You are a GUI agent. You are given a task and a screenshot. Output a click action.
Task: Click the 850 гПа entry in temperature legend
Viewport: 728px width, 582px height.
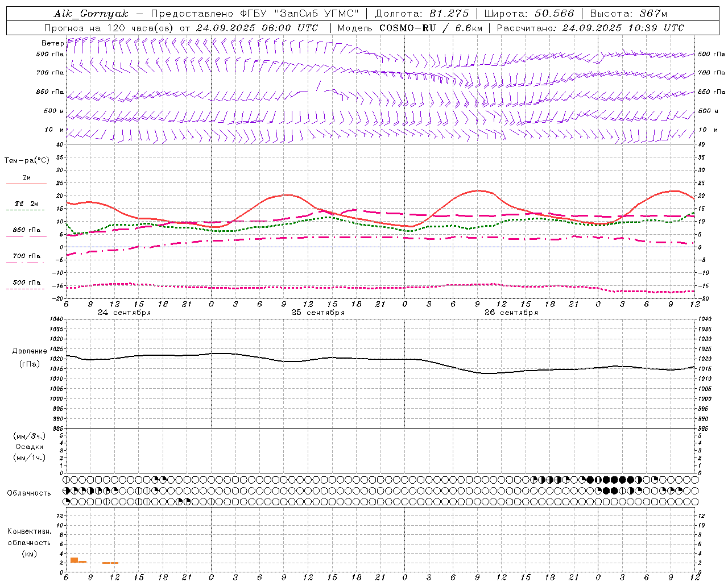(x=27, y=230)
